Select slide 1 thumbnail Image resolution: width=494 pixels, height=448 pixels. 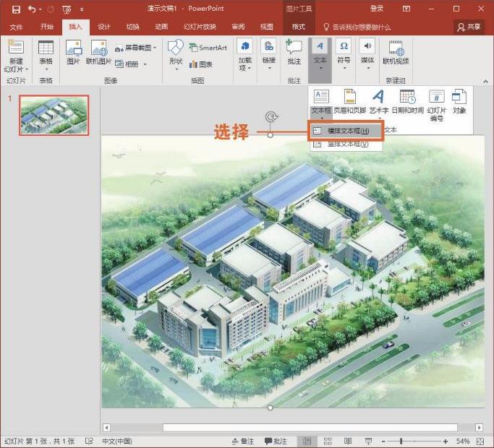54,115
